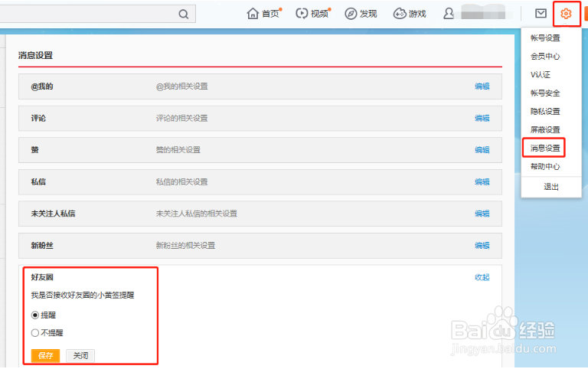This screenshot has height=369, width=588.
Task: Select the 提醒 radio button
Action: (35, 315)
